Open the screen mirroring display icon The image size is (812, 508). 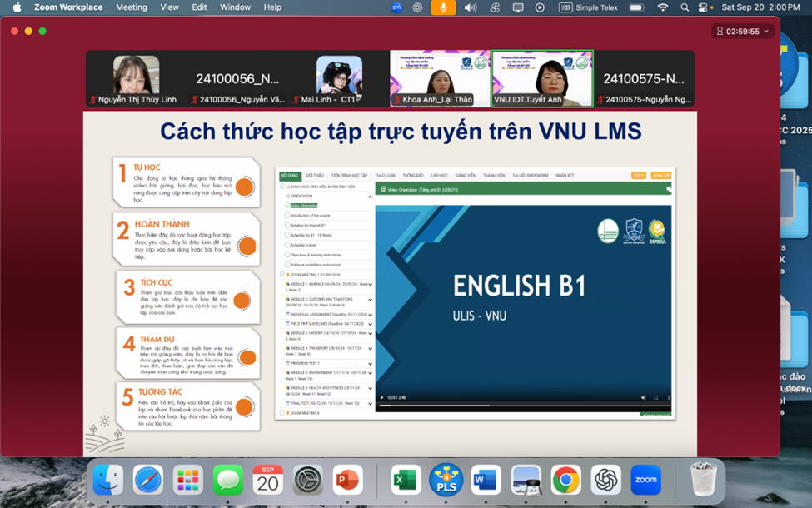point(518,7)
